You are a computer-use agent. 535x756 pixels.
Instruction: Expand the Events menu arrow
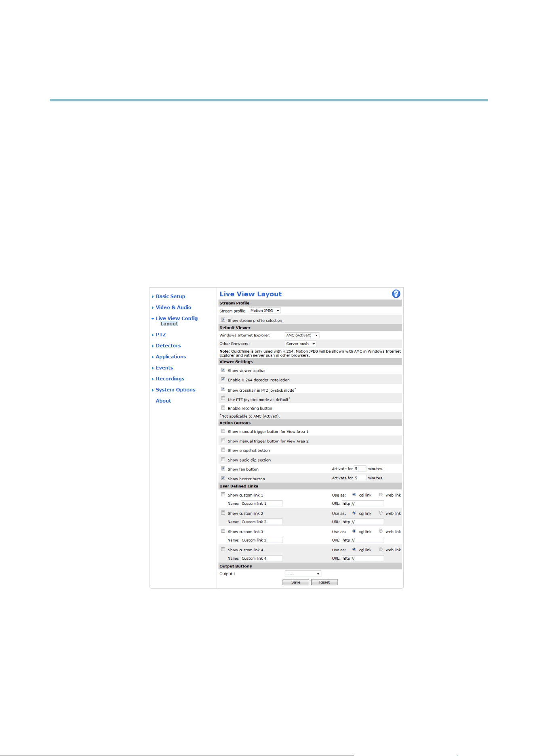point(153,368)
